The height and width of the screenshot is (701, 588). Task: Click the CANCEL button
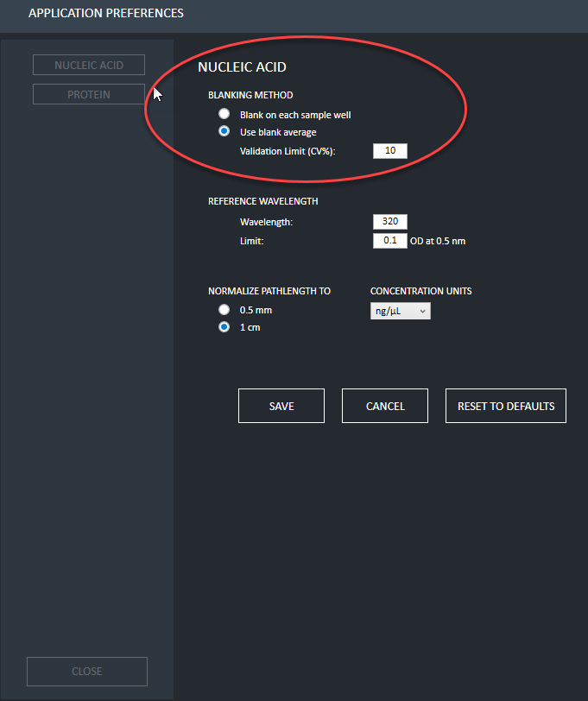tap(385, 406)
